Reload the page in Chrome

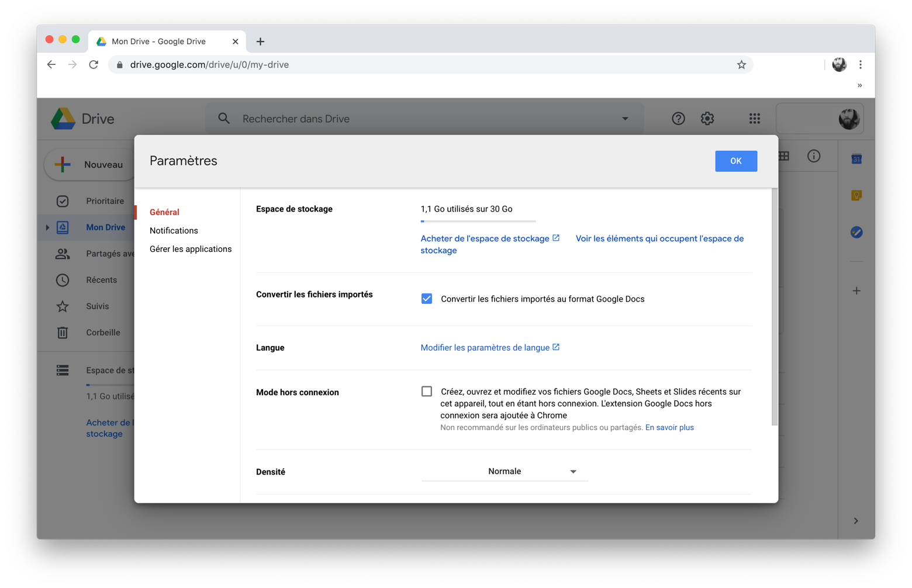94,65
